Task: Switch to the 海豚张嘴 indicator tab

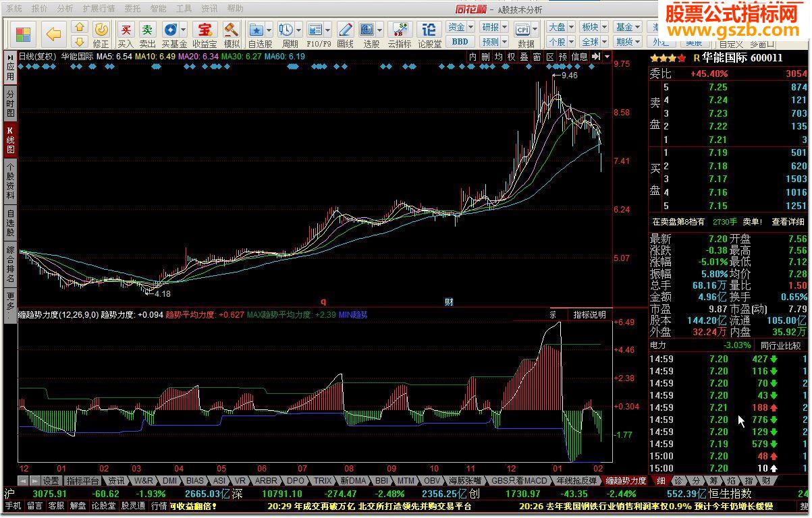Action: point(465,481)
